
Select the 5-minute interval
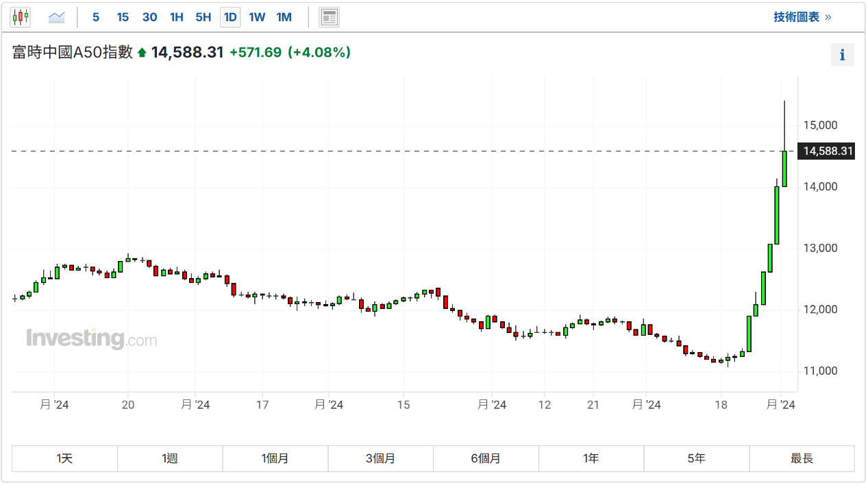(96, 17)
